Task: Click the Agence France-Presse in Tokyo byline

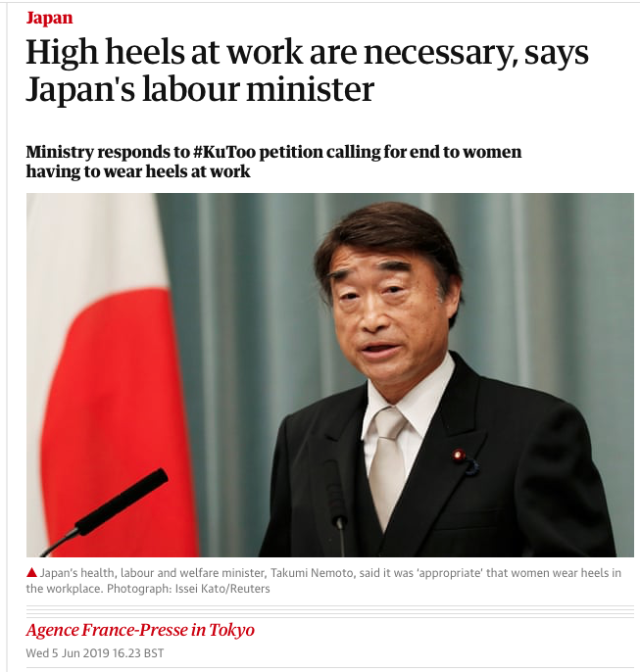Action: [x=140, y=630]
